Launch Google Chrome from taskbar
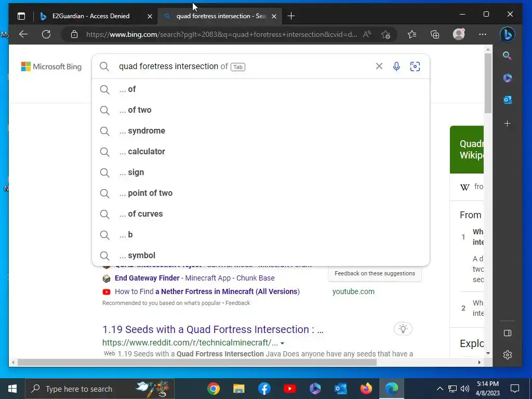The width and height of the screenshot is (532, 399). coord(214,389)
